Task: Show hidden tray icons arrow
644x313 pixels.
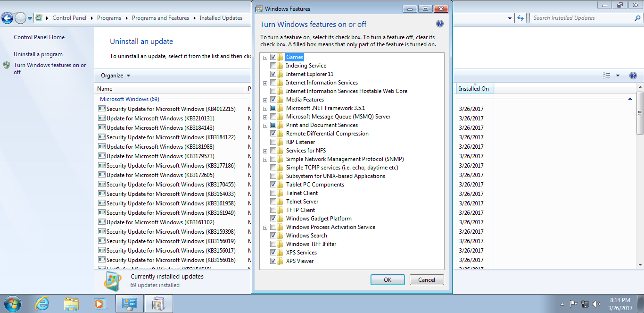Action: coord(562,304)
